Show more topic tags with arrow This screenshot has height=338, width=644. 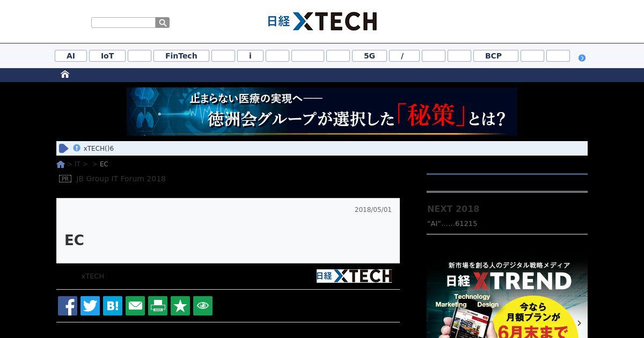[x=582, y=58]
